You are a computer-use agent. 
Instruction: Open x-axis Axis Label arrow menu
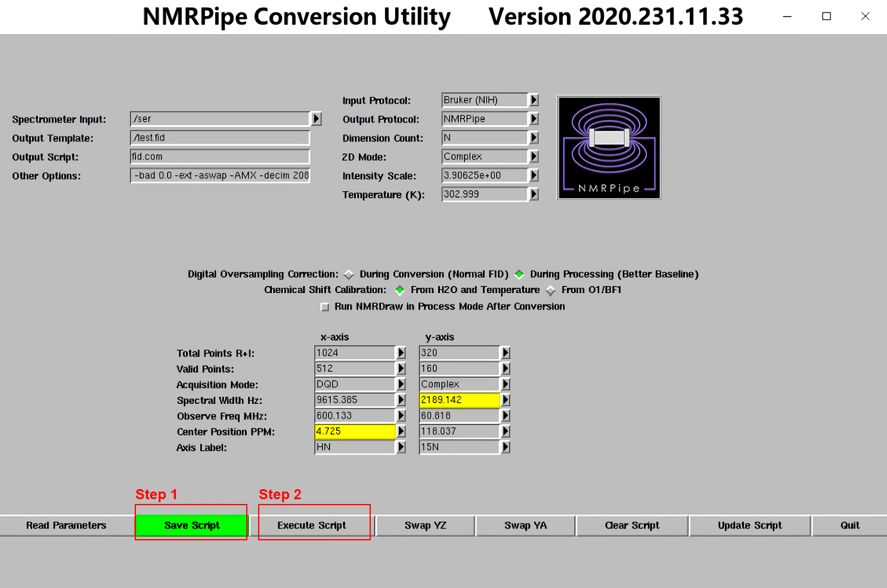(x=401, y=447)
